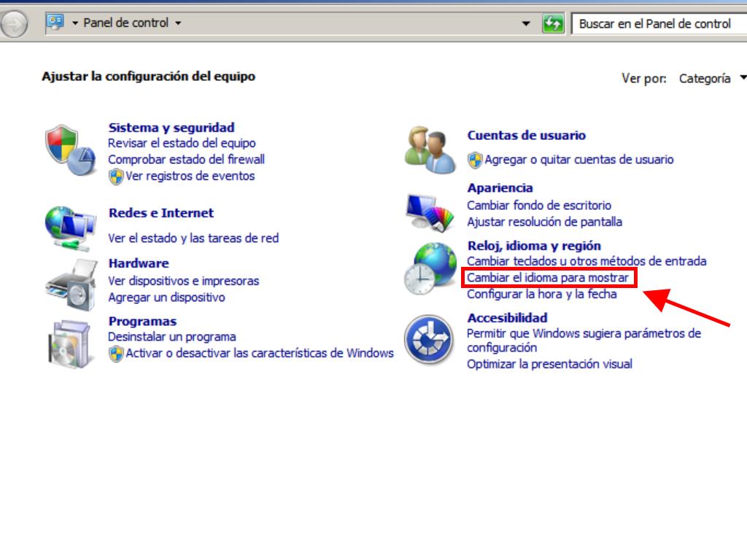The width and height of the screenshot is (747, 560).
Task: Expand the arrow after Panel de control breadcrumb
Action: (x=178, y=23)
